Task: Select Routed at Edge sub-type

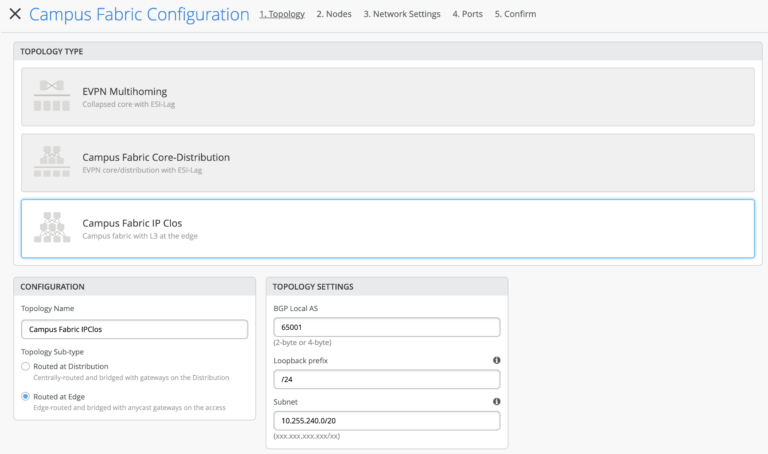Action: click(26, 396)
